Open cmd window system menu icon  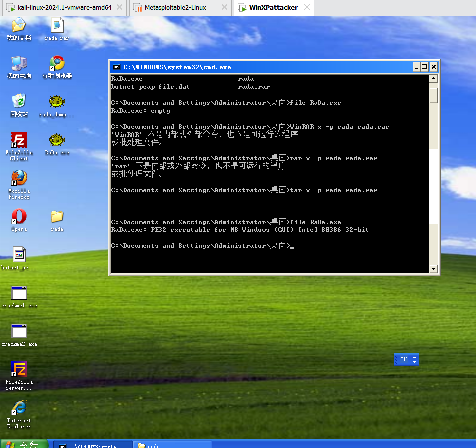click(116, 67)
